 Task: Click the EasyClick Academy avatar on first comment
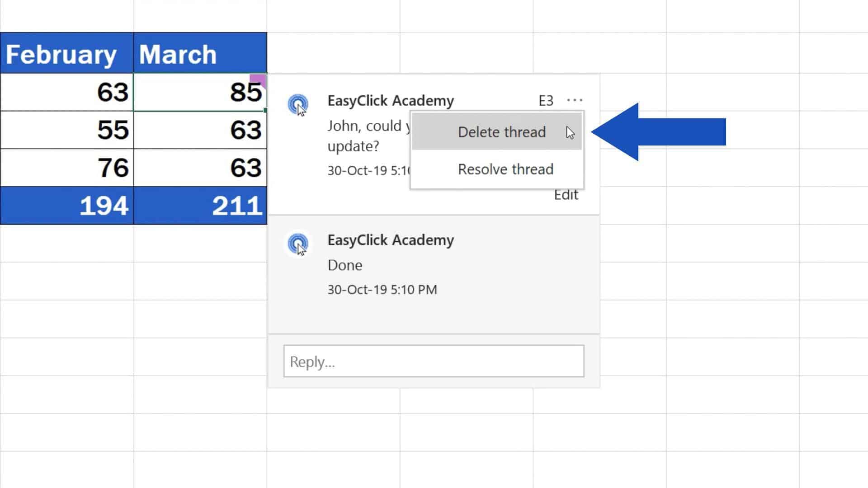tap(298, 103)
